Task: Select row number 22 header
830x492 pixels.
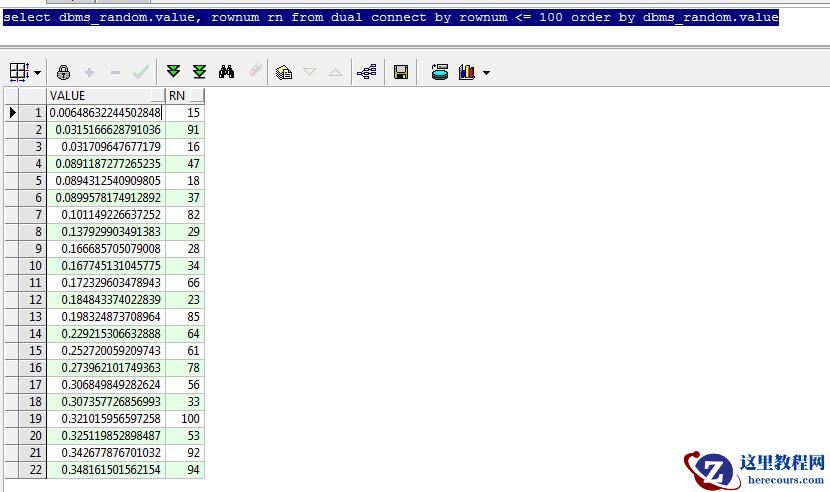Action: (32, 470)
